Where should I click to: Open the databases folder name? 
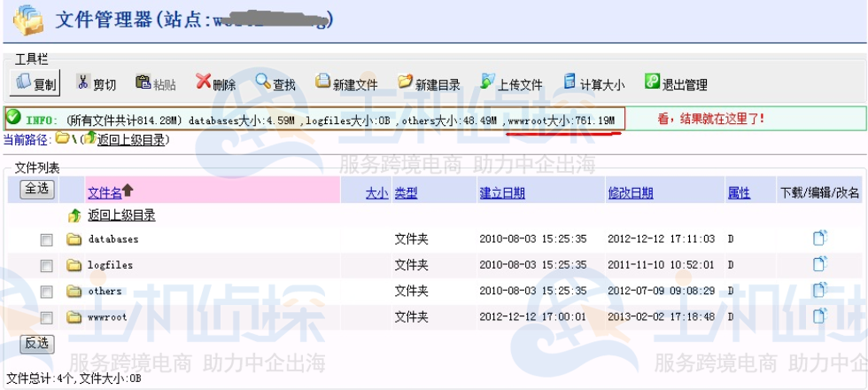click(x=113, y=239)
